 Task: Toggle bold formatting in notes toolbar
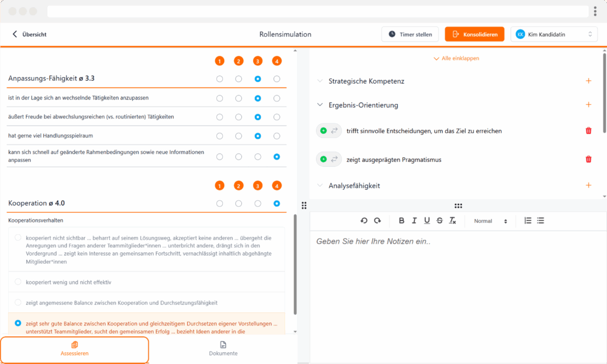point(401,221)
